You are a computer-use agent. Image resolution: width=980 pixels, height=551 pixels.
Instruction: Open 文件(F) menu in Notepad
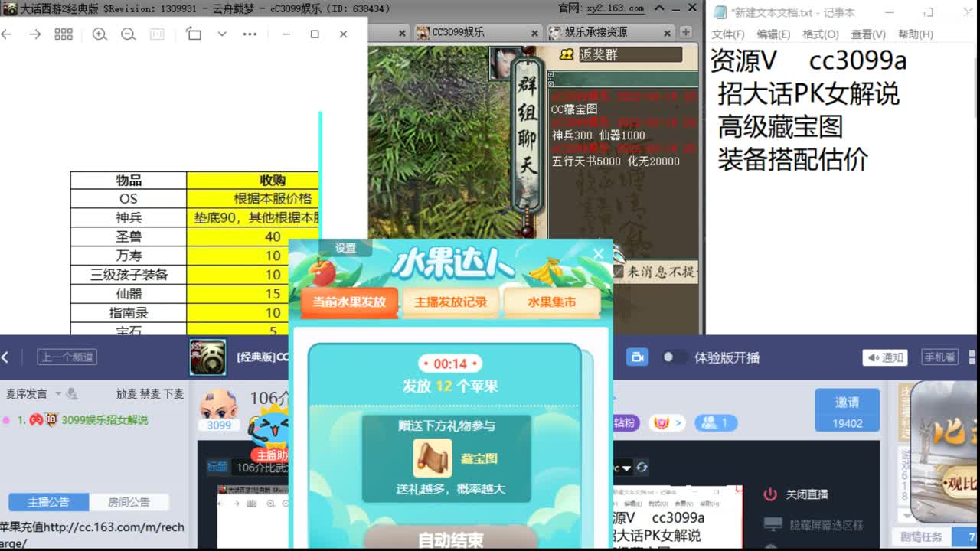[727, 34]
